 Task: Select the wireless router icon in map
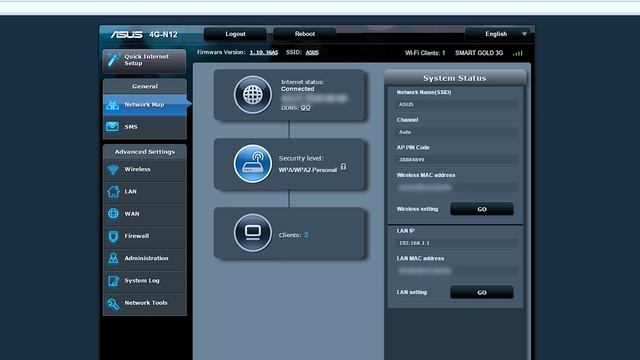[x=253, y=164]
